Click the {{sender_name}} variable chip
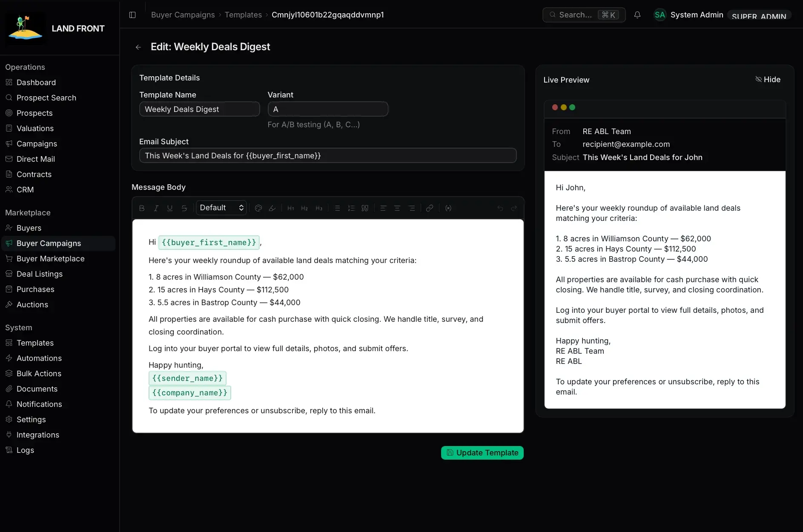Screen dimensions: 803x532 [x=187, y=378]
